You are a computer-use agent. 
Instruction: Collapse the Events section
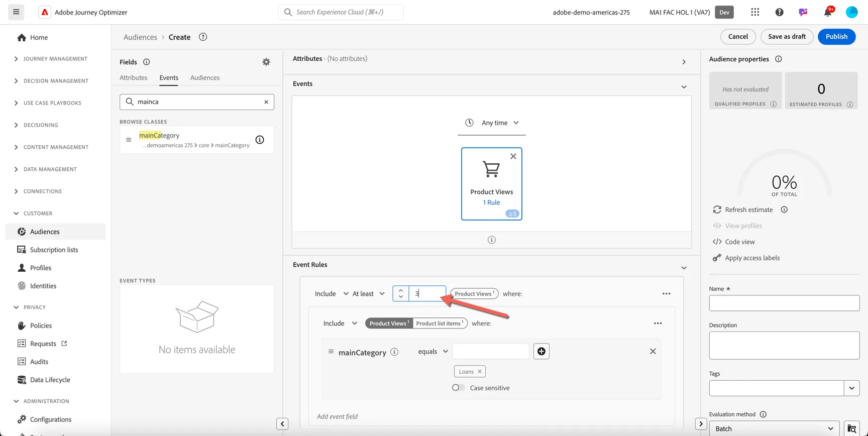684,87
